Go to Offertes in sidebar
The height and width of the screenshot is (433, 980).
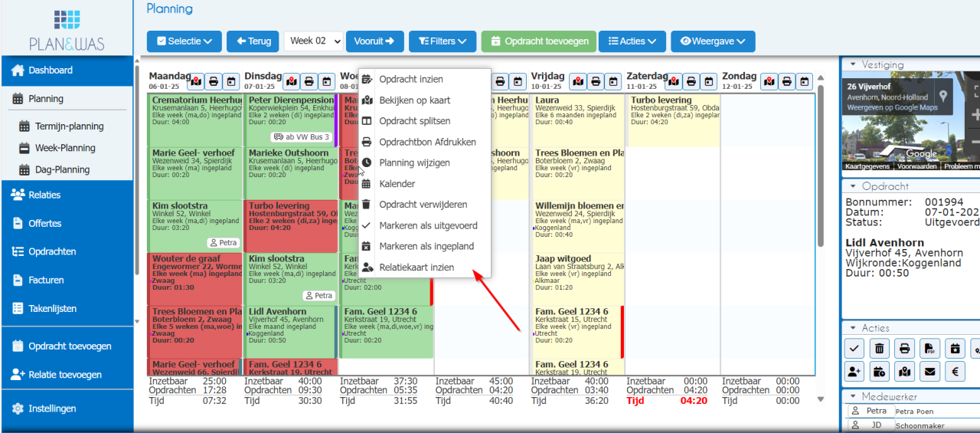[67, 223]
